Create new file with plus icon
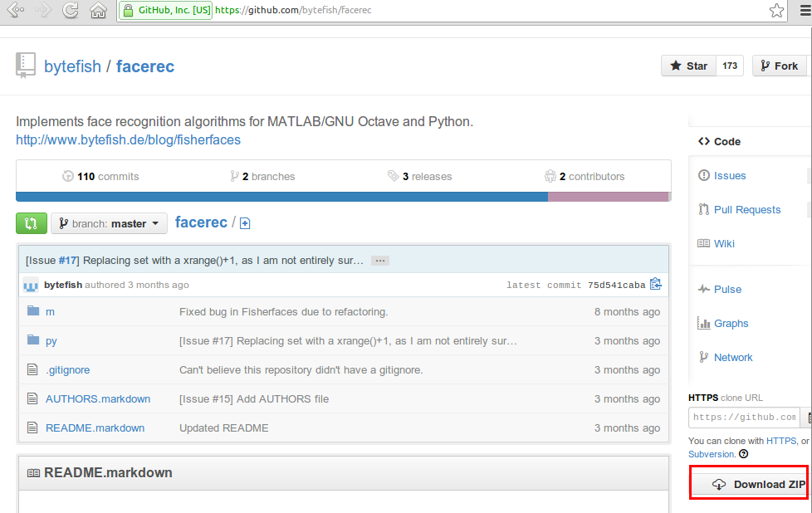 245,223
